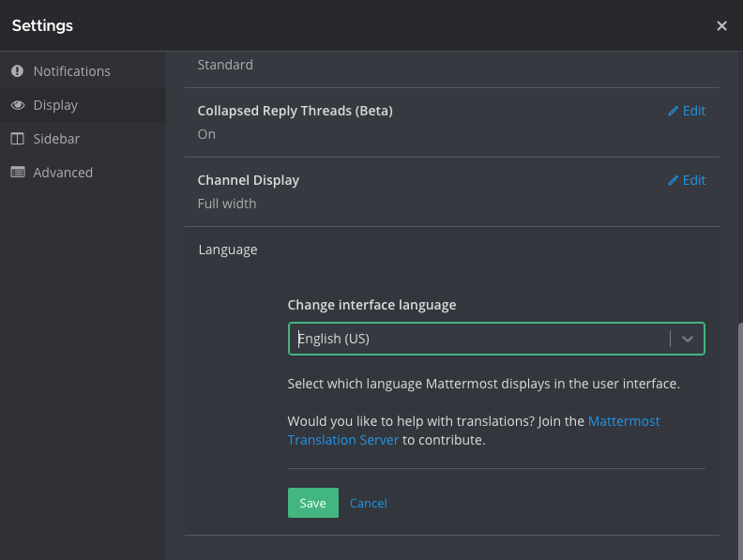Click pencil icon for Collapsed Reply Threads
Image resolution: width=743 pixels, height=560 pixels.
(x=673, y=111)
